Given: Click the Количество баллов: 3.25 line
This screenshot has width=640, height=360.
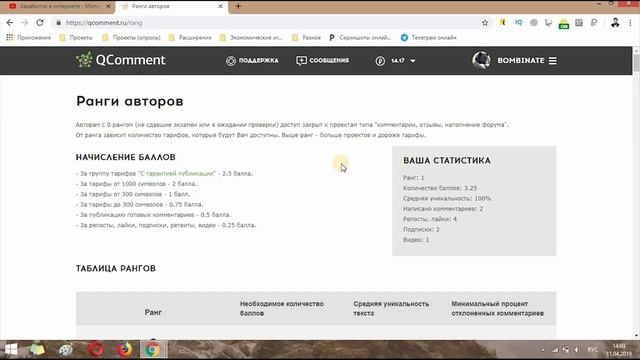Looking at the screenshot, I should coord(440,188).
